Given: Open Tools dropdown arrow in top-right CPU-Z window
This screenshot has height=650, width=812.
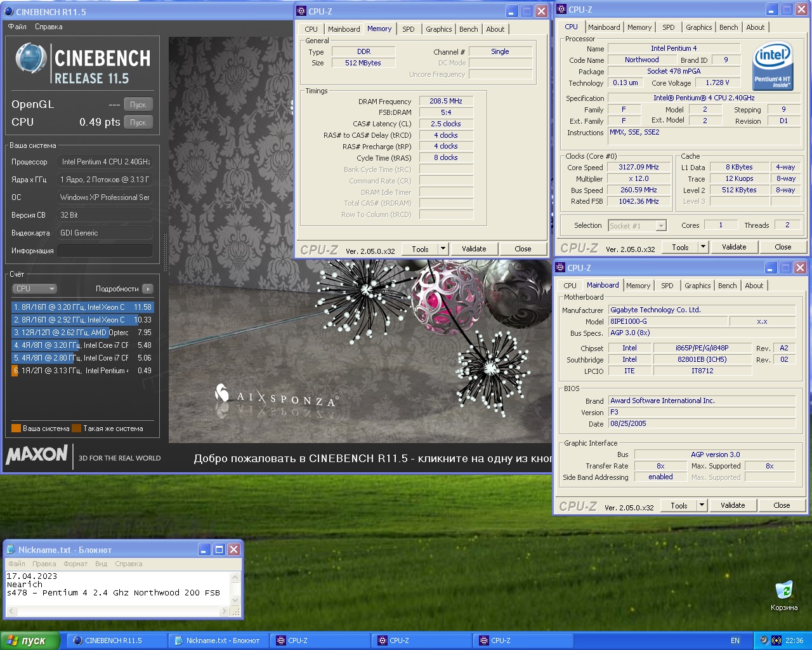Looking at the screenshot, I should click(x=703, y=247).
